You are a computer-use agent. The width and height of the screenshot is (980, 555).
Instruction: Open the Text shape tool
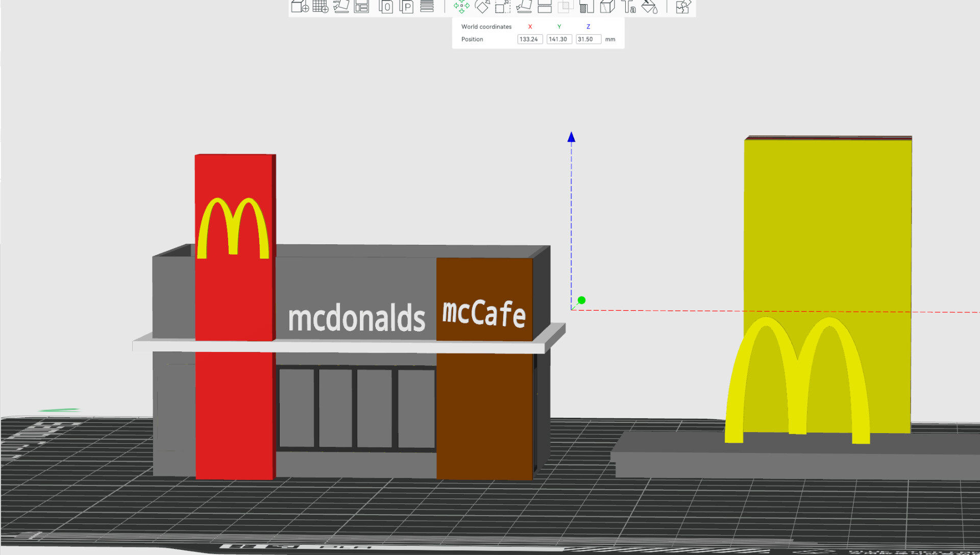[x=628, y=6]
